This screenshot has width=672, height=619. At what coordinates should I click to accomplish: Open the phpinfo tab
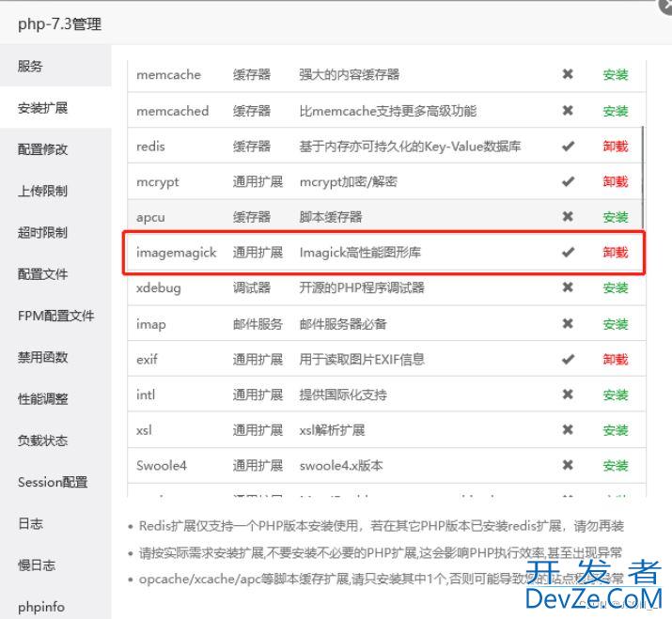[x=55, y=607]
